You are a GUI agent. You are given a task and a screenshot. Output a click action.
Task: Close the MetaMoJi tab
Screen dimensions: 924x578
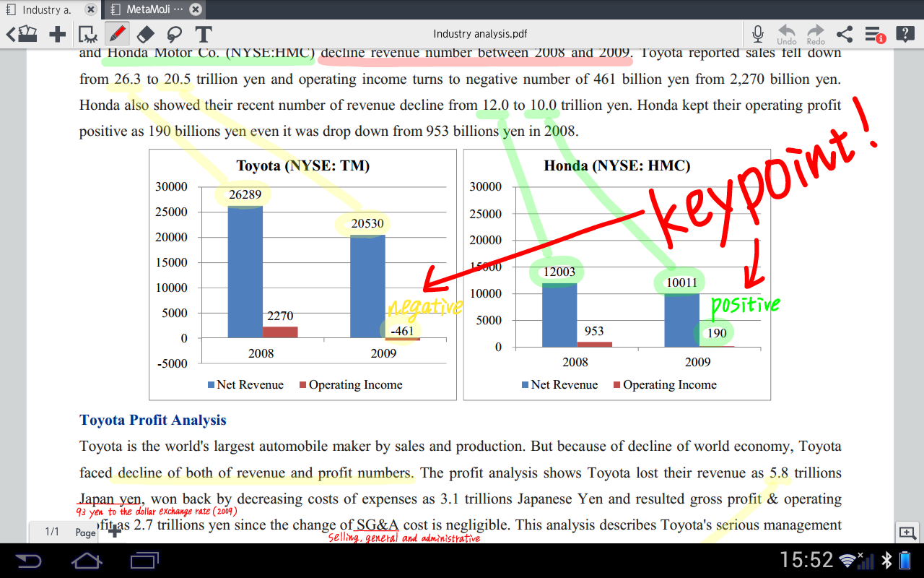tap(196, 10)
